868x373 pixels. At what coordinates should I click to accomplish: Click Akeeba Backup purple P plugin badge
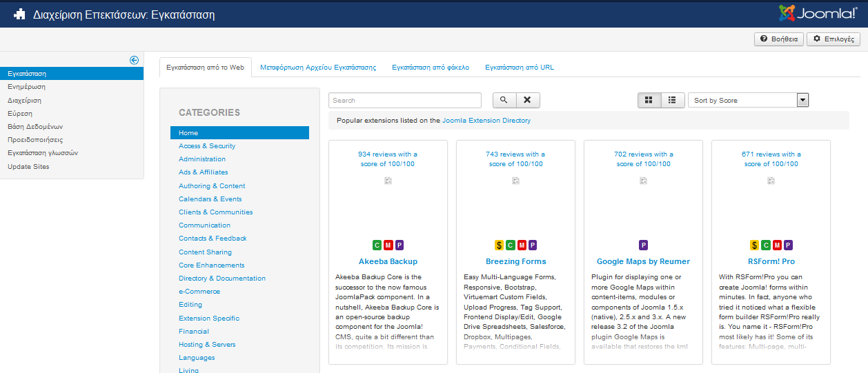point(400,245)
